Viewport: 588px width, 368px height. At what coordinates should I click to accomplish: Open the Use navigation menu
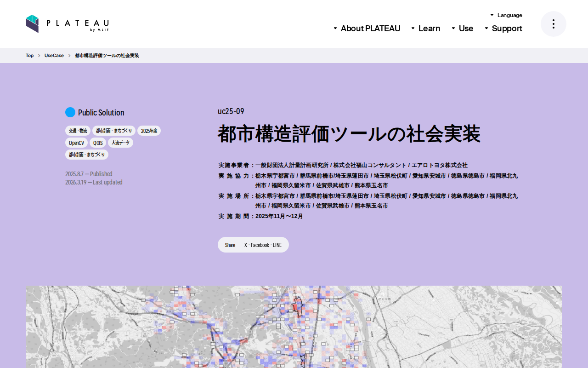pyautogui.click(x=462, y=29)
